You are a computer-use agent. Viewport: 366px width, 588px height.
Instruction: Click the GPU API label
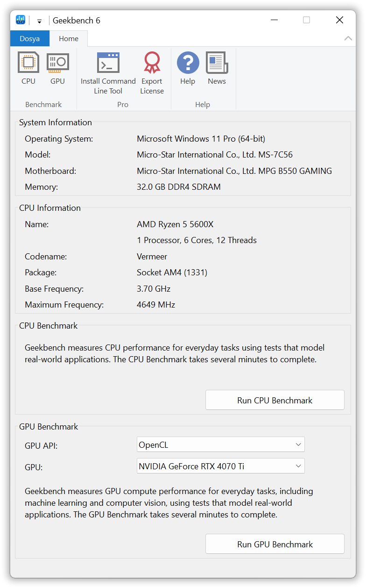pyautogui.click(x=41, y=446)
